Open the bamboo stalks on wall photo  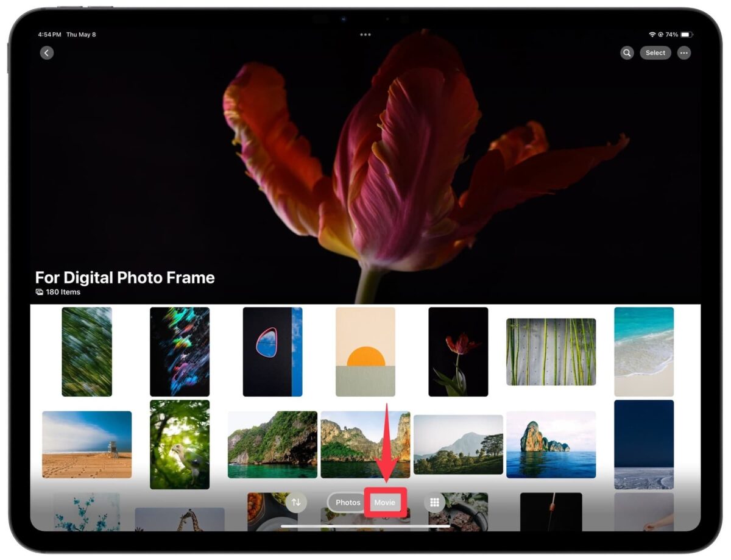551,352
